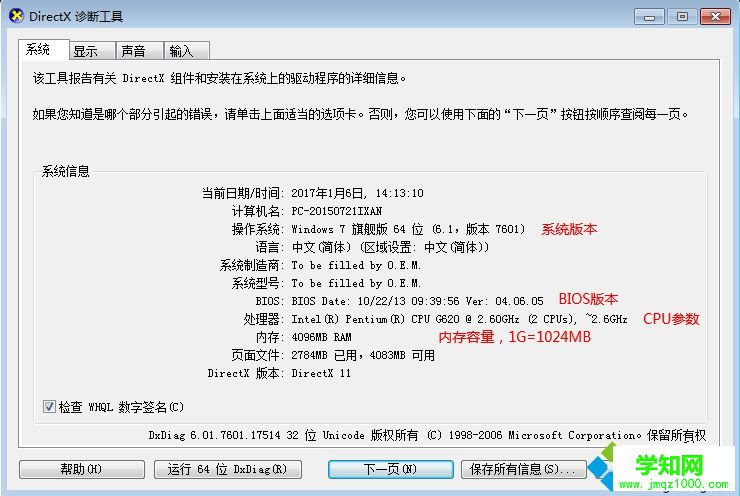Click the 当前日期/时间 label

tap(243, 193)
